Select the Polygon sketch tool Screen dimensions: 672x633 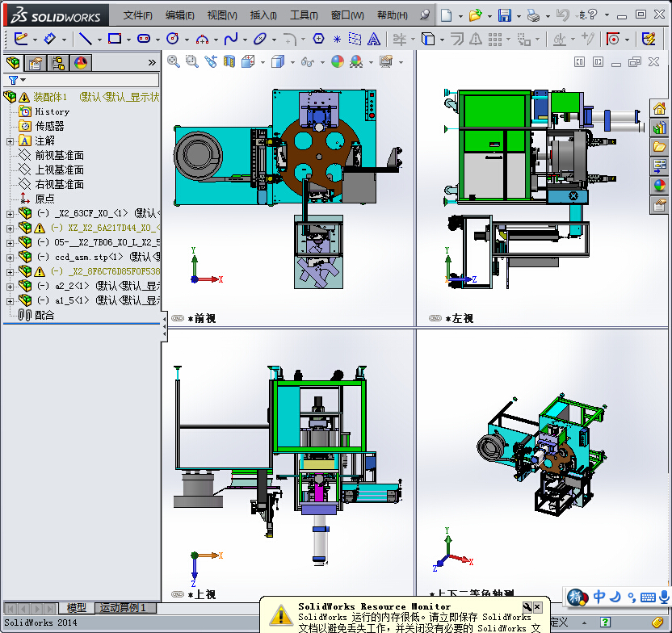(318, 39)
